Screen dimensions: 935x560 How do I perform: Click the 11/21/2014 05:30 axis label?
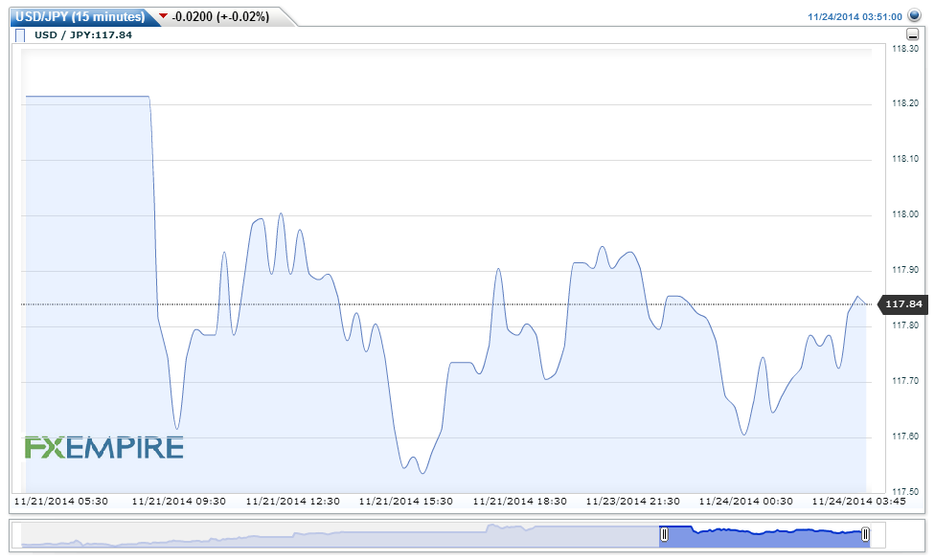[x=60, y=502]
